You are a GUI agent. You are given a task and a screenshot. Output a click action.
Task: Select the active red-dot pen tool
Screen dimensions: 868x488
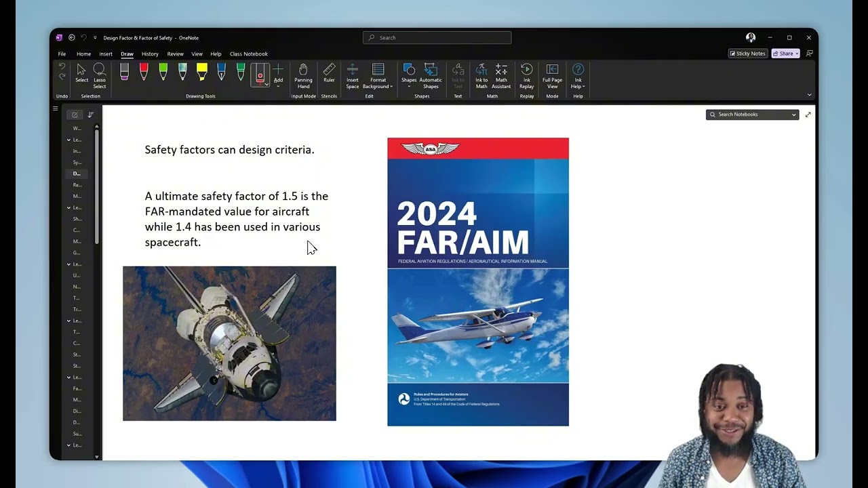(260, 75)
